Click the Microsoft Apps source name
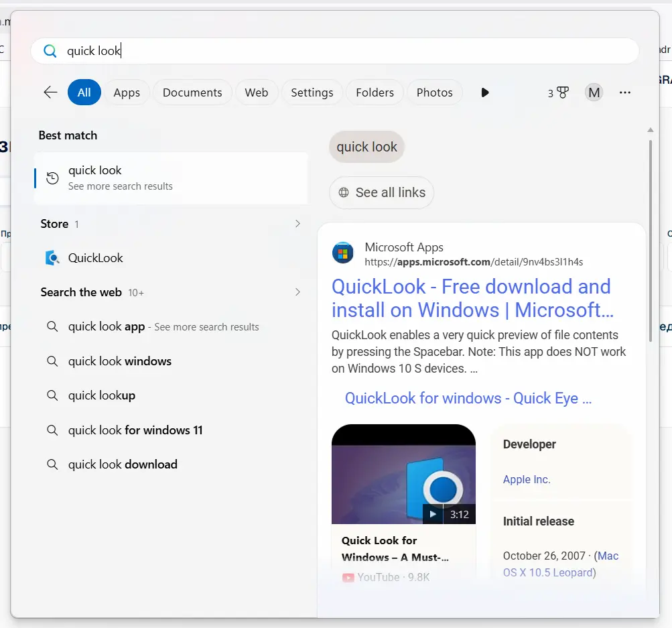This screenshot has height=628, width=672. point(404,247)
